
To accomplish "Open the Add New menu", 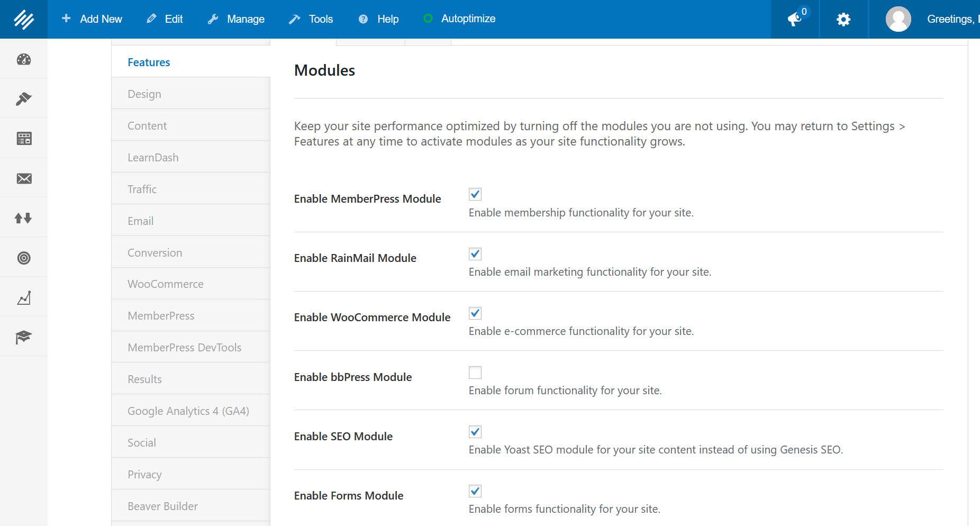I will click(92, 19).
